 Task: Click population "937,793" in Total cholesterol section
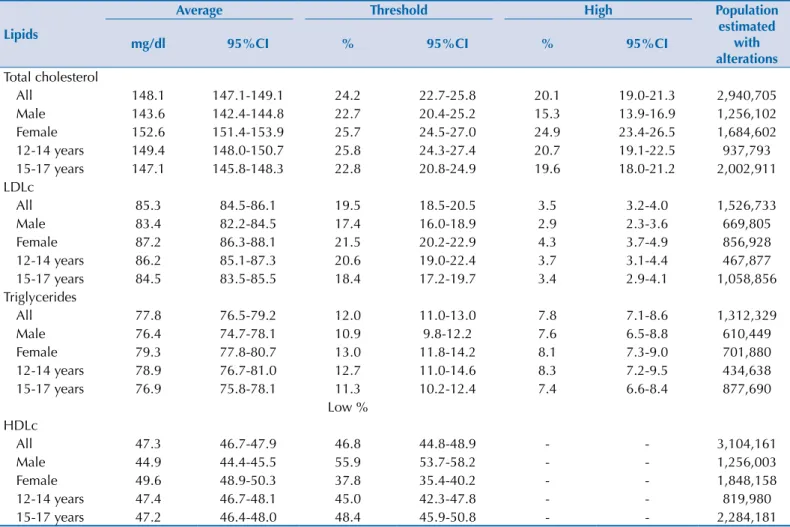(x=747, y=151)
